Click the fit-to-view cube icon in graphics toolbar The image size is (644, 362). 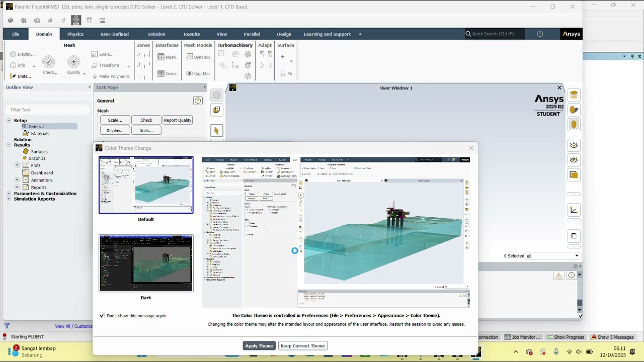[x=217, y=110]
